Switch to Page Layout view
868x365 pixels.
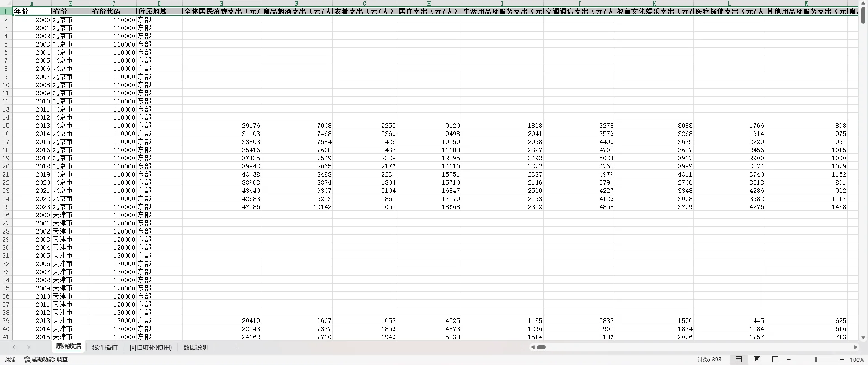click(757, 360)
